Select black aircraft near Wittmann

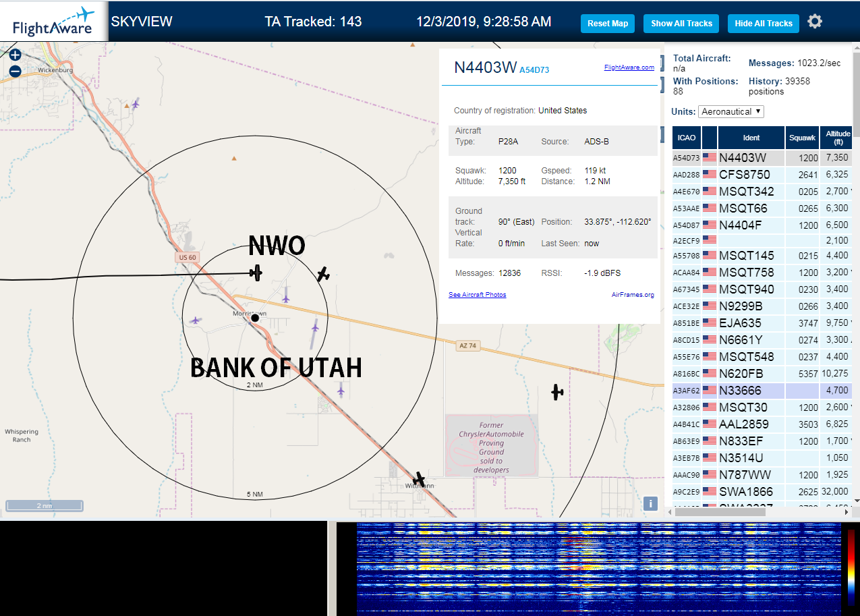click(x=420, y=480)
